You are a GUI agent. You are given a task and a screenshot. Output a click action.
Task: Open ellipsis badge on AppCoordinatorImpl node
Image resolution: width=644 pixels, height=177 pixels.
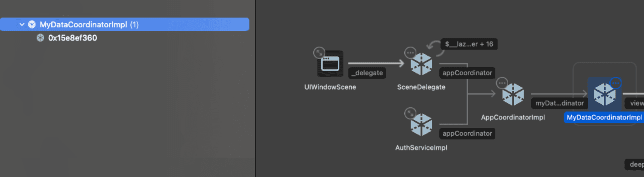tap(502, 83)
